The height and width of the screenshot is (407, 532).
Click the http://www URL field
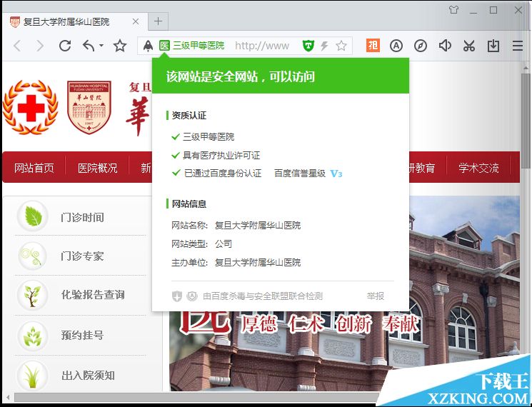(262, 46)
